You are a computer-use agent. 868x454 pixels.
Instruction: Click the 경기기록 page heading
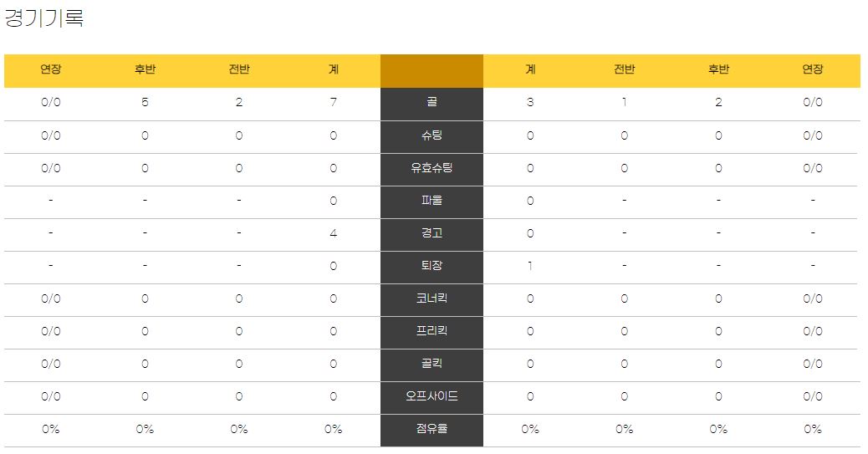[43, 18]
